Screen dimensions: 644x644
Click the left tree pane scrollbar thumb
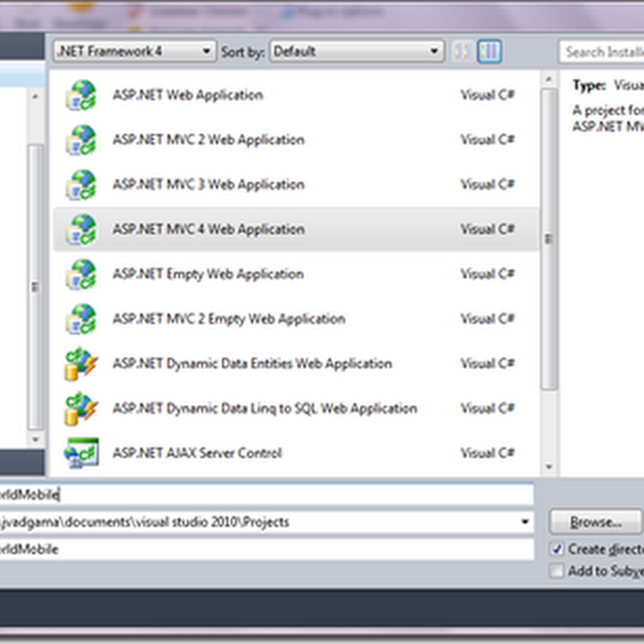35,287
